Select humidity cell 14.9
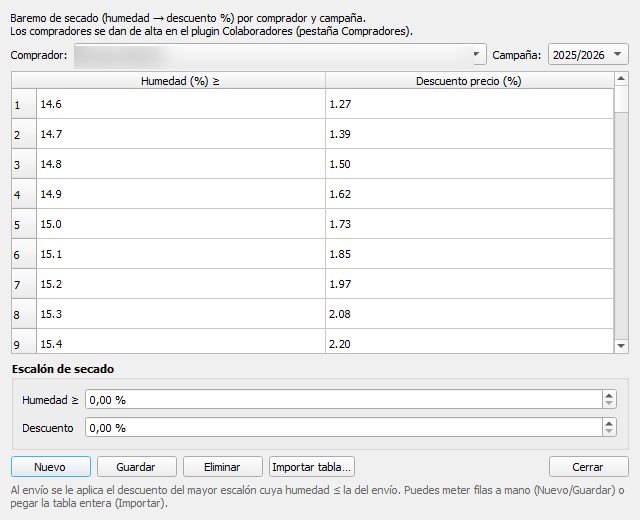The height and width of the screenshot is (520, 640). pyautogui.click(x=181, y=194)
